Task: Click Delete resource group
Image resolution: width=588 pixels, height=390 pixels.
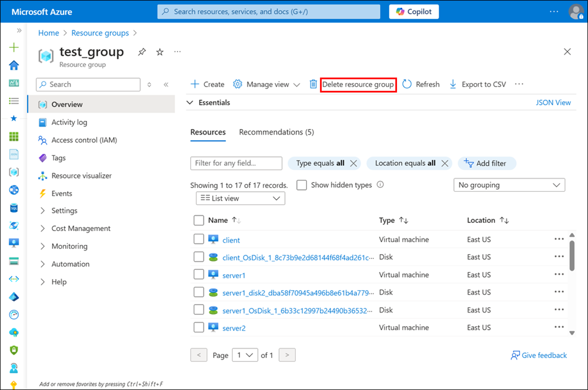Action: coord(358,84)
